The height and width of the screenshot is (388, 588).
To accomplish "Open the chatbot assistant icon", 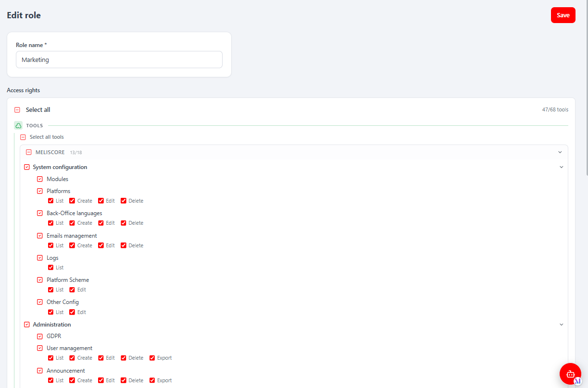I will 571,374.
